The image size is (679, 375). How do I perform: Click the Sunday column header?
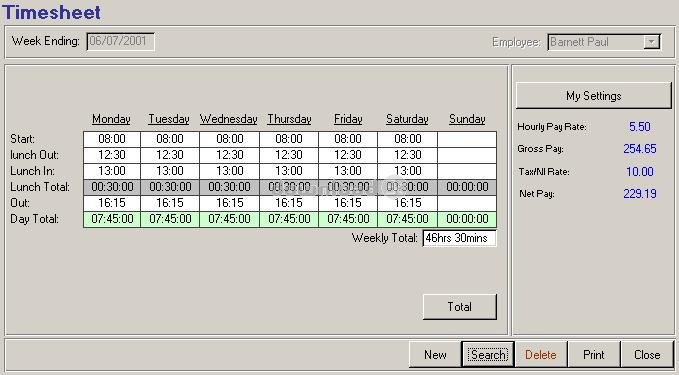click(x=467, y=119)
